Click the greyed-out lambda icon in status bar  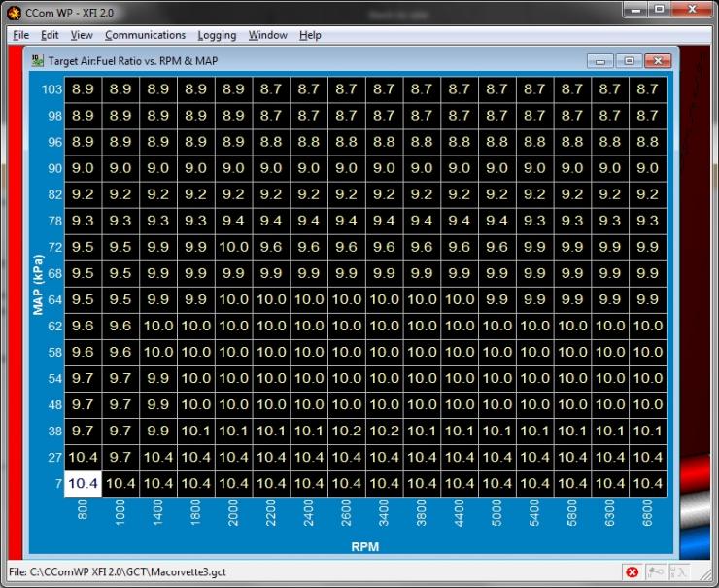678,571
